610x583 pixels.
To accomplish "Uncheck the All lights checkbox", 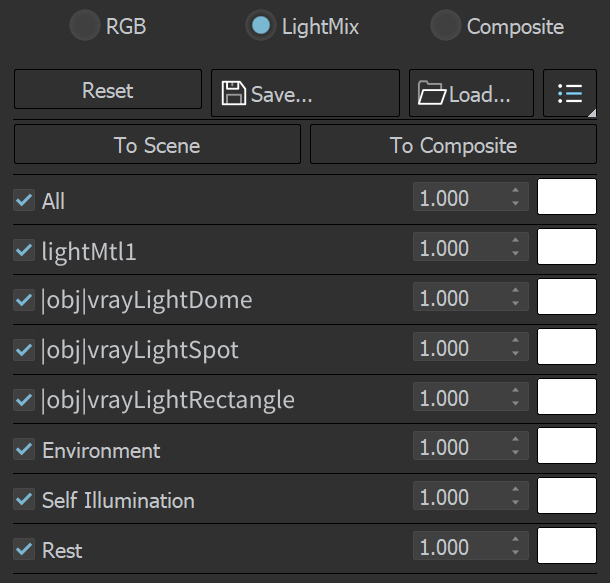I will tap(24, 200).
